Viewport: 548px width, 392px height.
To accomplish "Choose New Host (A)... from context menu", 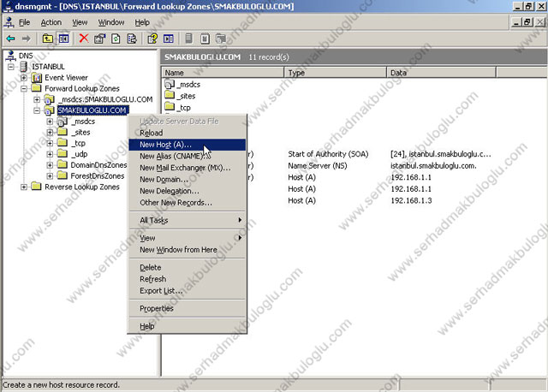I will [x=187, y=145].
